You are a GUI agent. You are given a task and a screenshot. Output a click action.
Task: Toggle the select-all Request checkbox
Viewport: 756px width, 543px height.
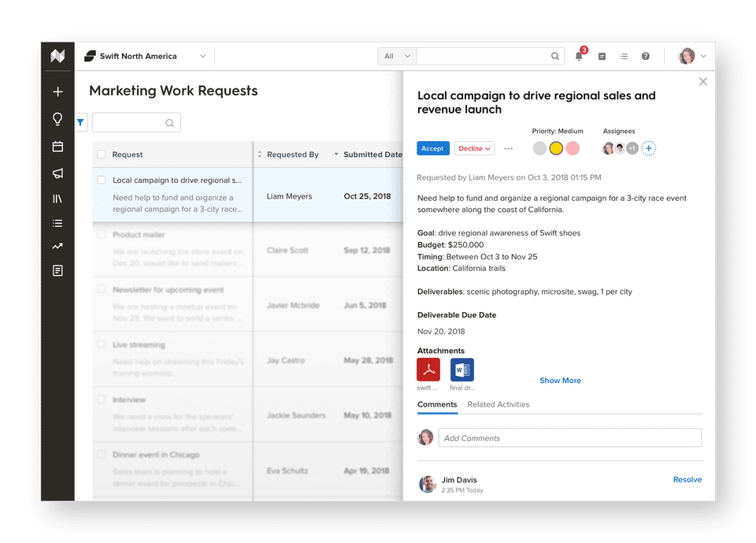pyautogui.click(x=102, y=154)
